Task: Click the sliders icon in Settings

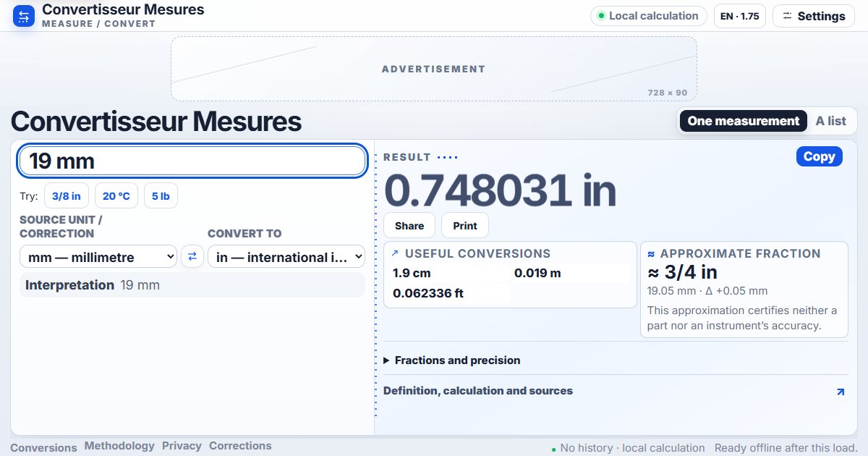Action: [788, 16]
